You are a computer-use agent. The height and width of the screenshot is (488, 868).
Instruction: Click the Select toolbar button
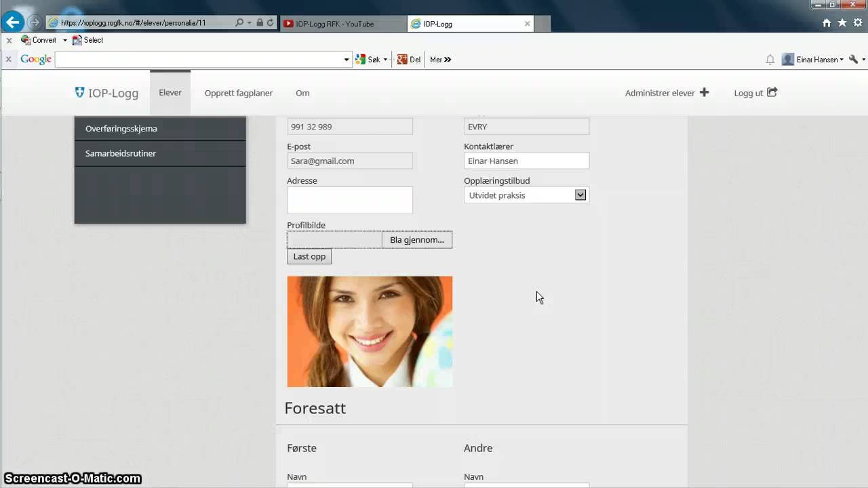(88, 40)
